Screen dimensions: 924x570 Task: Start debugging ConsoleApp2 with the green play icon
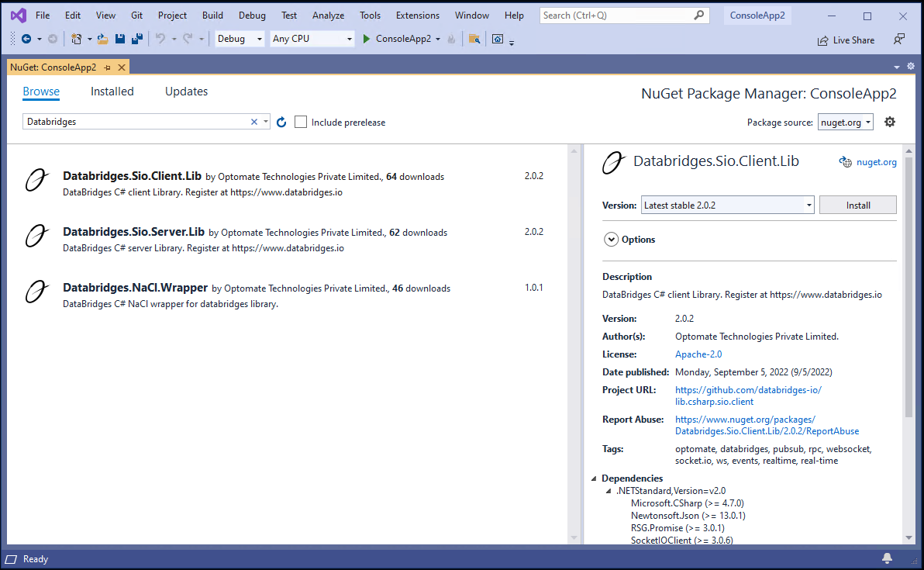point(364,39)
